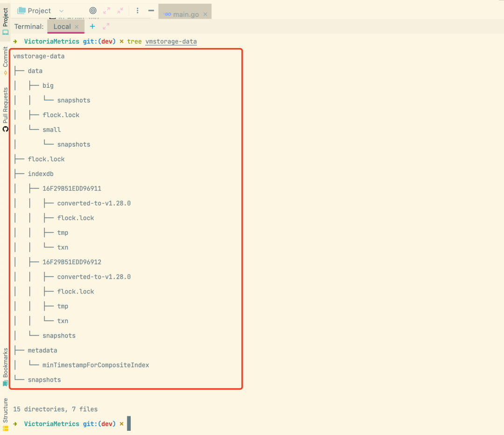Close the Local terminal tab

(77, 27)
